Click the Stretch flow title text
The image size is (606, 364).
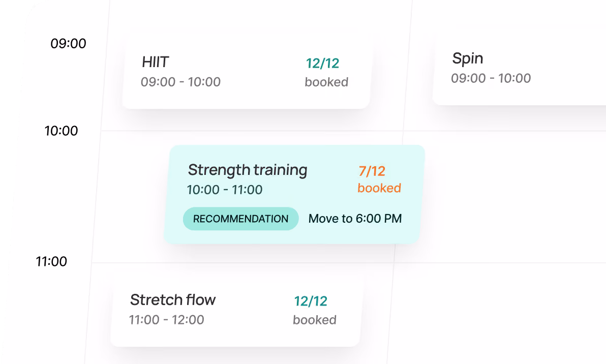click(173, 300)
